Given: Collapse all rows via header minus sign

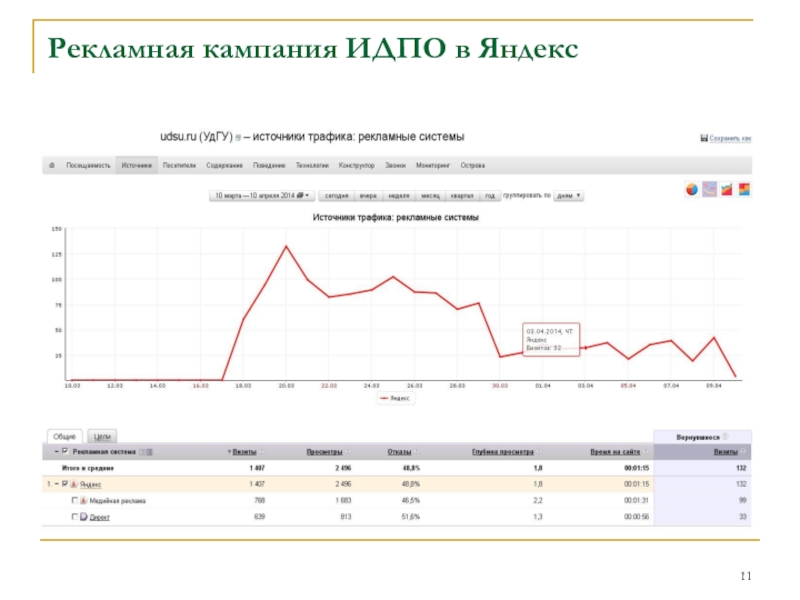Looking at the screenshot, I should 57,452.
